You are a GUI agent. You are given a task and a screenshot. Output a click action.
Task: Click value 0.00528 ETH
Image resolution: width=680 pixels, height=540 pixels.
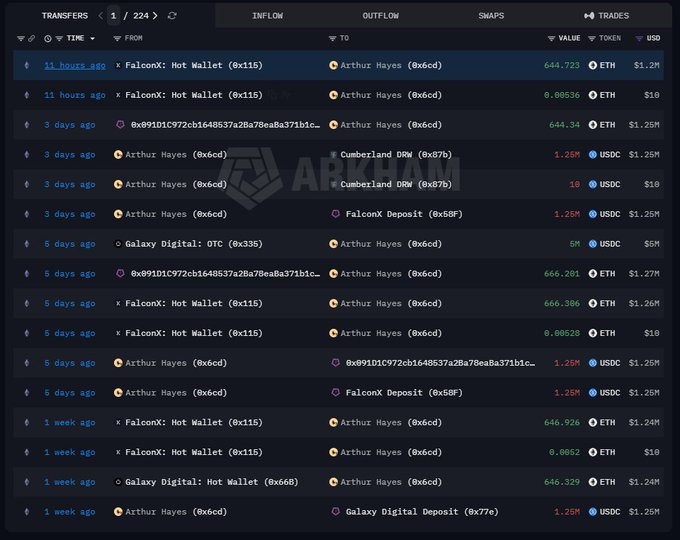pyautogui.click(x=562, y=333)
